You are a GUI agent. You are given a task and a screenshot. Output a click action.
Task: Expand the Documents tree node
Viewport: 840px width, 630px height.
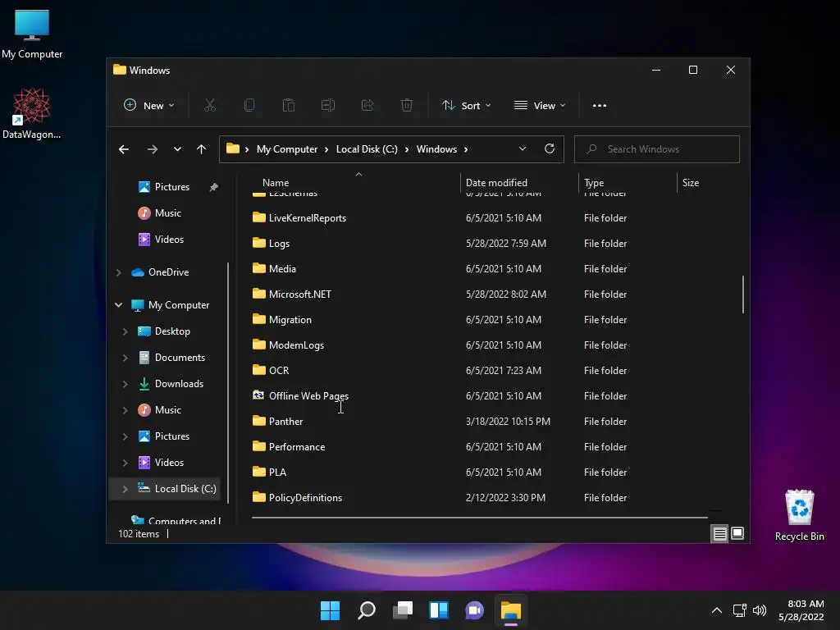point(125,358)
